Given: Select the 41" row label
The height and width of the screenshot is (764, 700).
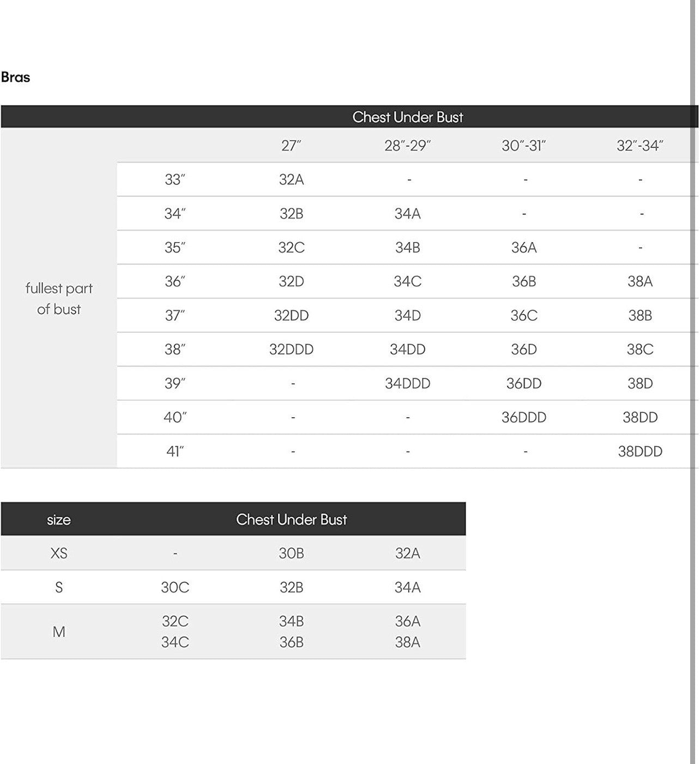Looking at the screenshot, I should point(175,451).
